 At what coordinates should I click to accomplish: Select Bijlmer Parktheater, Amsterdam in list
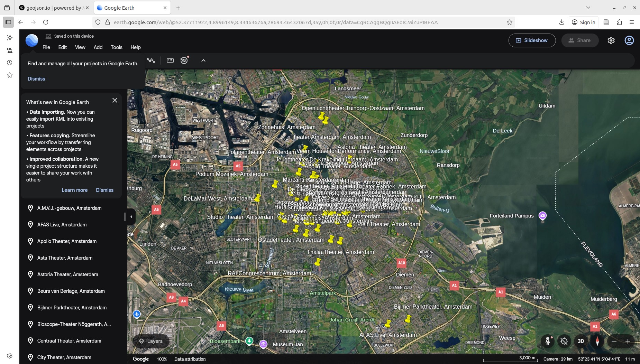tap(74, 308)
